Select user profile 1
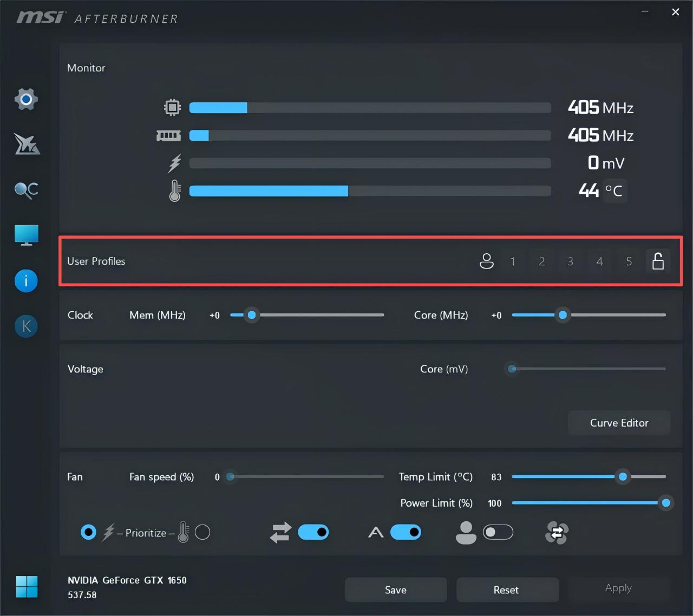693x616 pixels. tap(513, 261)
